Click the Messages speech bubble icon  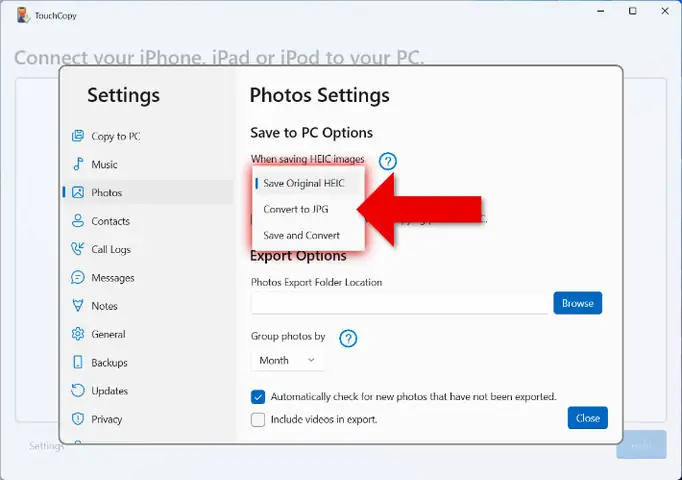coord(77,277)
